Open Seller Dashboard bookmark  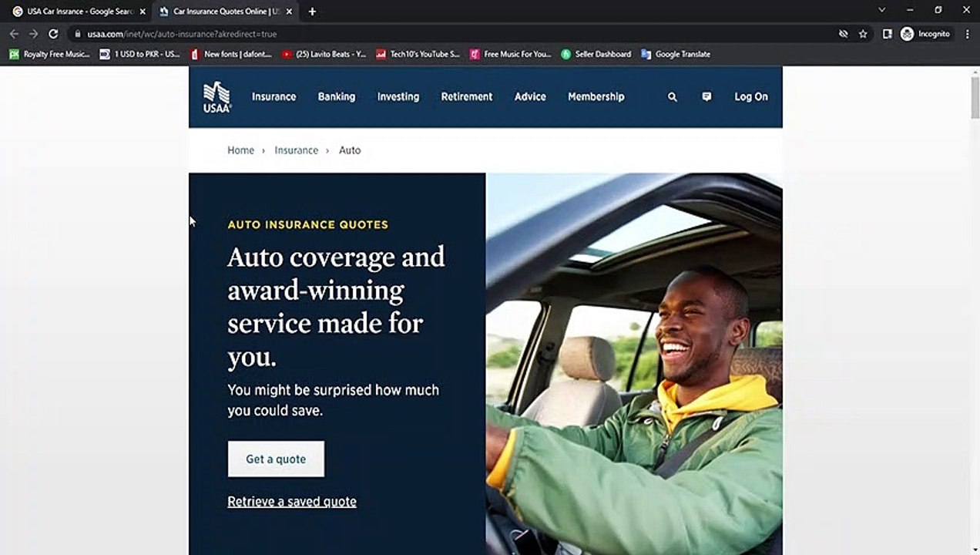tap(596, 54)
